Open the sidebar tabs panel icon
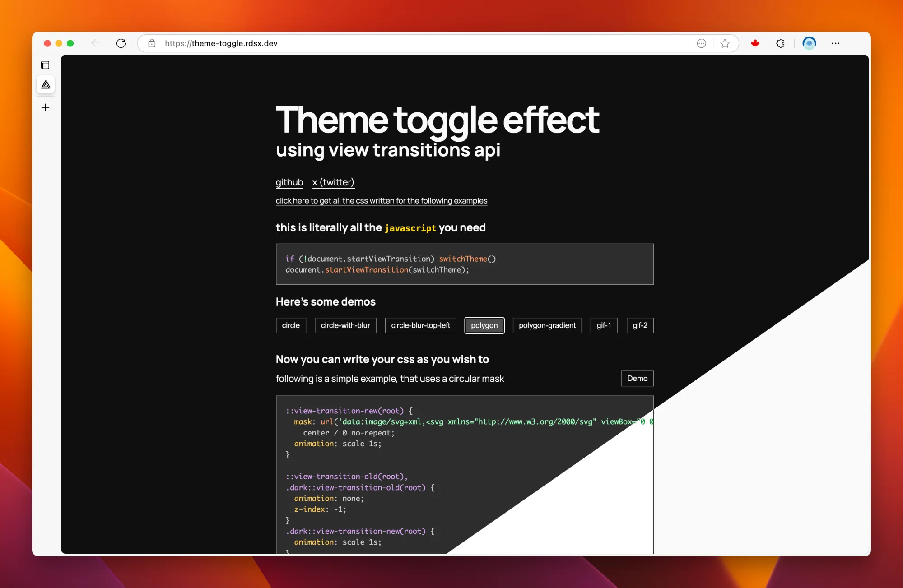The height and width of the screenshot is (588, 903). click(x=45, y=65)
